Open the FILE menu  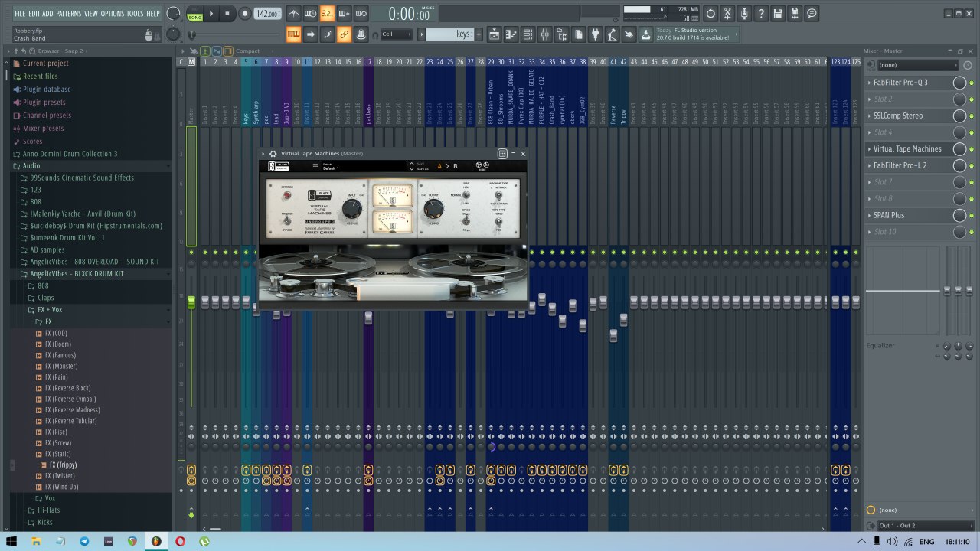pyautogui.click(x=20, y=14)
